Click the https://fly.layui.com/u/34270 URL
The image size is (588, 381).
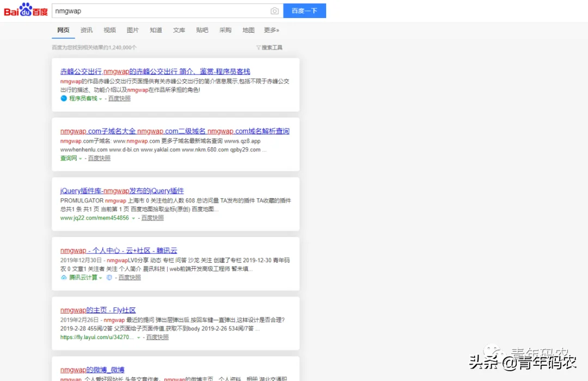click(97, 337)
